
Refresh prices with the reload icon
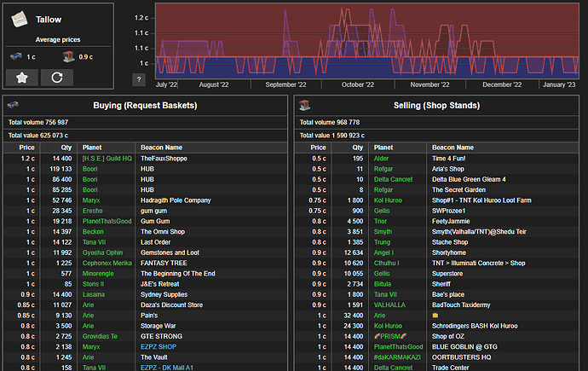[57, 77]
